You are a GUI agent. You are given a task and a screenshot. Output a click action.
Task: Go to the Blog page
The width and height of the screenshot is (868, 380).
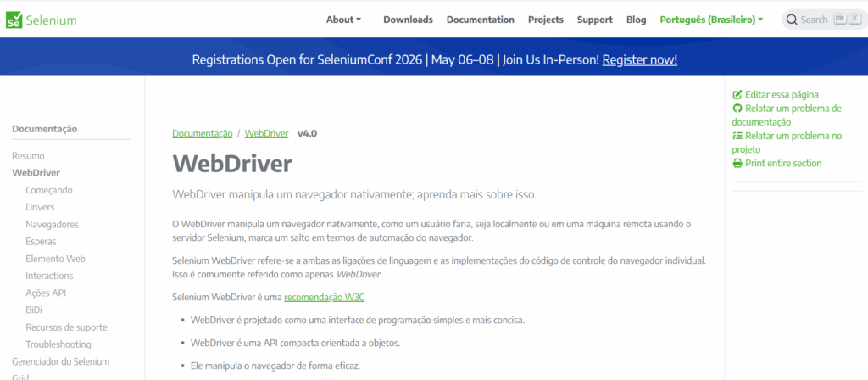pos(636,20)
